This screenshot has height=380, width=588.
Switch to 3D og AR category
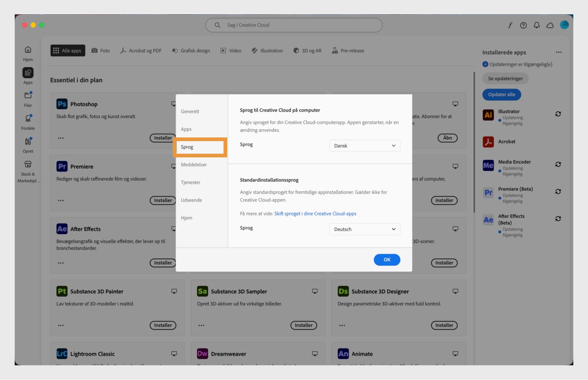pyautogui.click(x=307, y=51)
